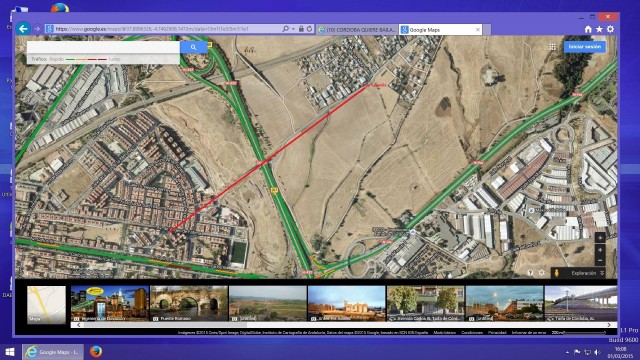Open browser favorites star icon
The image size is (640, 360).
coord(599,29)
